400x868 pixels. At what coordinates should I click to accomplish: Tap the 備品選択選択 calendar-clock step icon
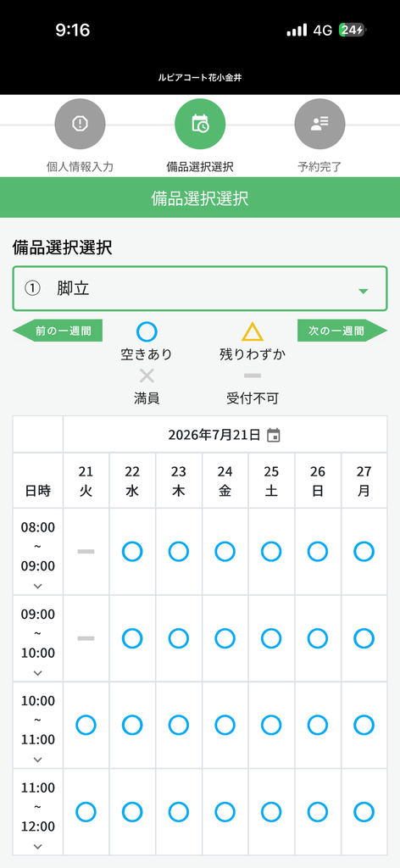200,124
